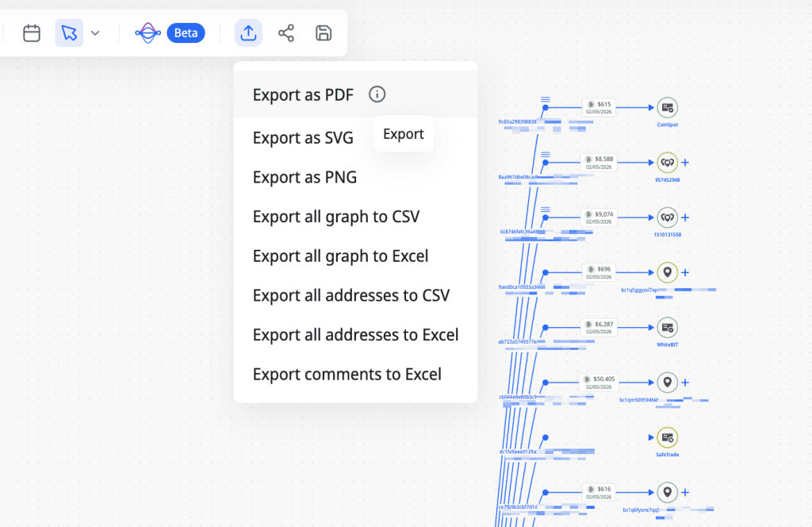812x527 pixels.
Task: Expand the pointer tool dropdown chevron
Action: coord(95,33)
